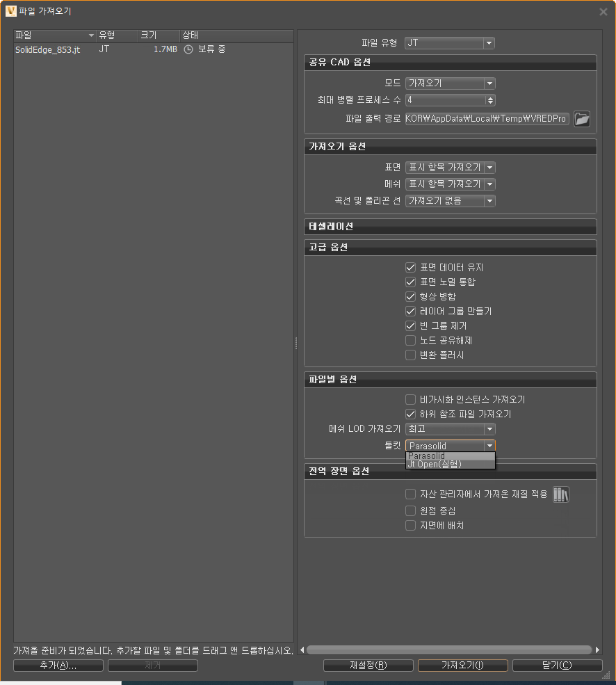
Task: Click the 가져오기(I) import button
Action: tap(462, 666)
